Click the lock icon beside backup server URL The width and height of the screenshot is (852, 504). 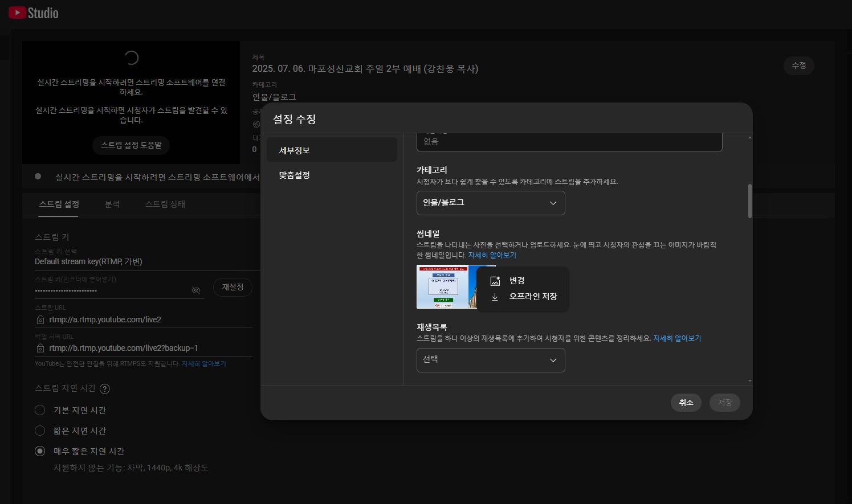click(x=40, y=348)
